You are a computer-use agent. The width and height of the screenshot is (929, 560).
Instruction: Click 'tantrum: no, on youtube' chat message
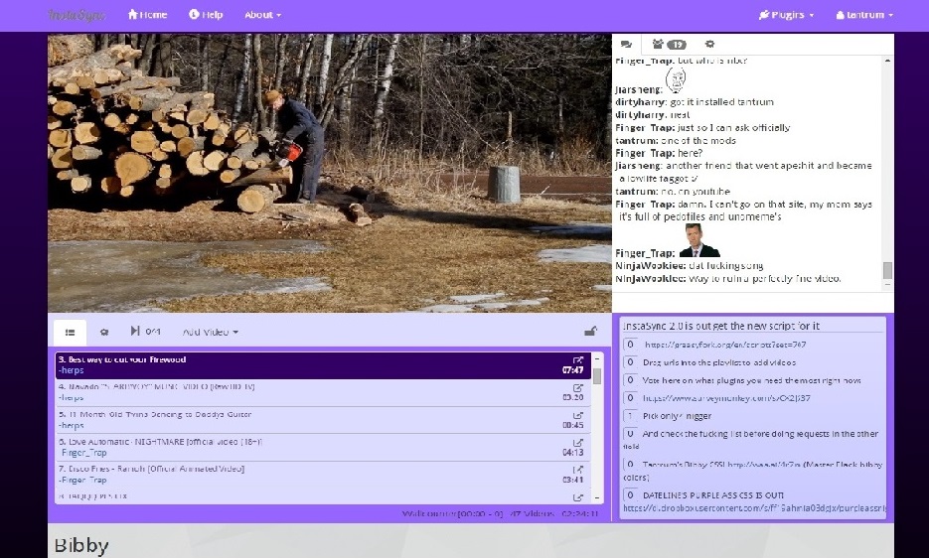coord(673,192)
